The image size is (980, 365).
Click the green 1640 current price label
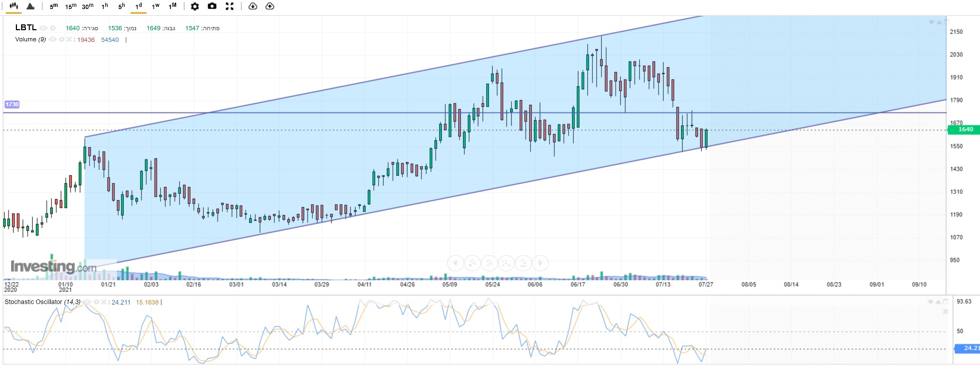tap(964, 129)
